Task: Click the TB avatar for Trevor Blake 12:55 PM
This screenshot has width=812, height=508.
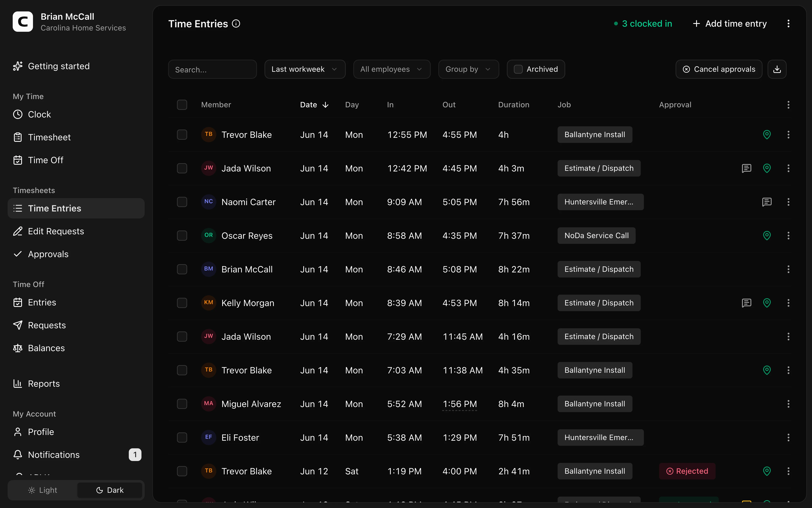Action: click(x=208, y=134)
